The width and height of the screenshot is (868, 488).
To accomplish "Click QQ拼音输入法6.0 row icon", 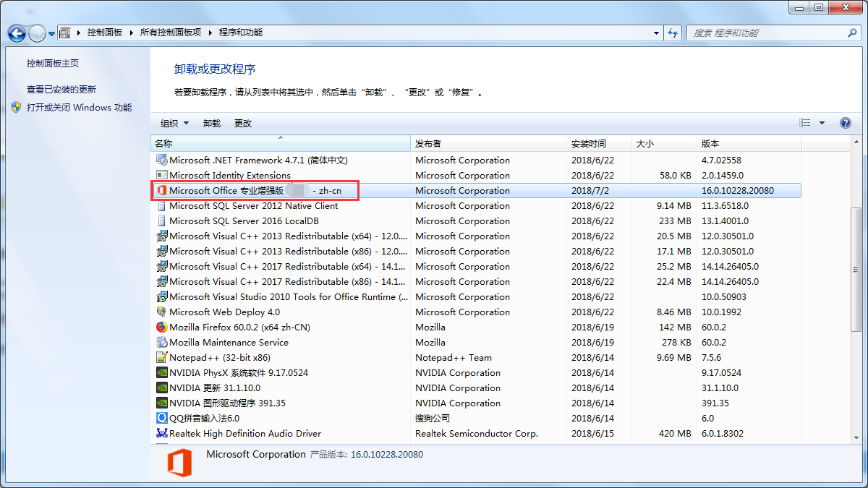I will (x=162, y=419).
